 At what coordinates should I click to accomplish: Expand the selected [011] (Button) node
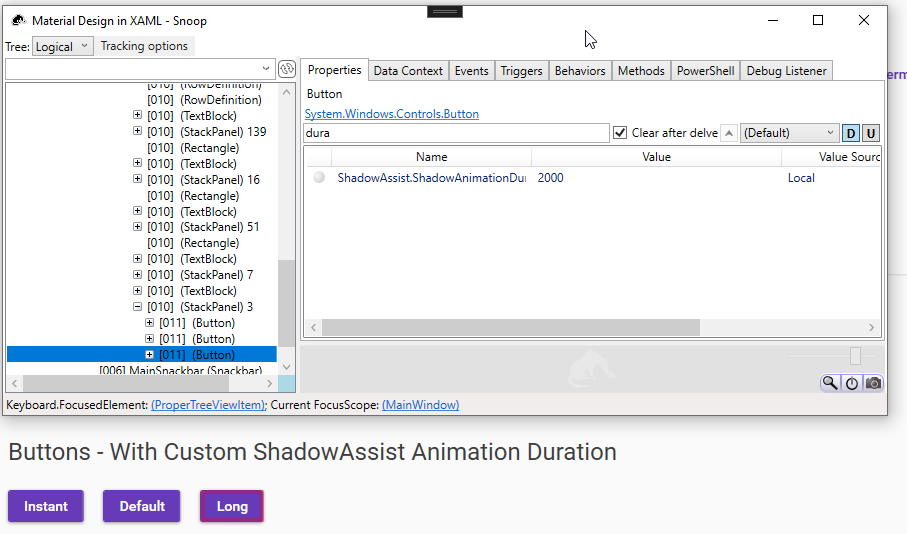tap(149, 354)
